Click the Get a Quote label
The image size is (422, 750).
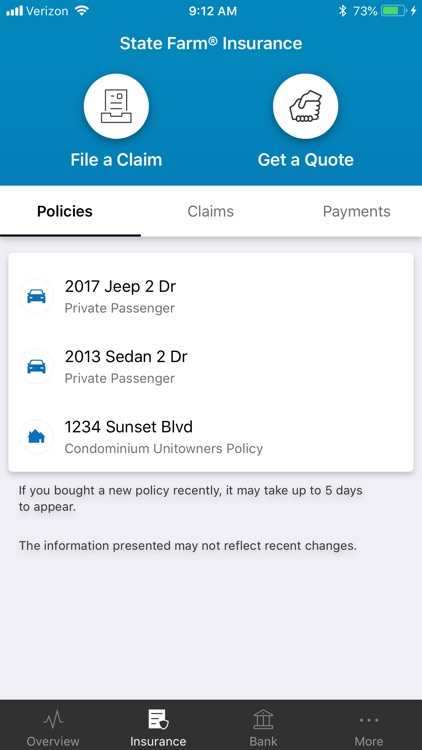tap(306, 160)
